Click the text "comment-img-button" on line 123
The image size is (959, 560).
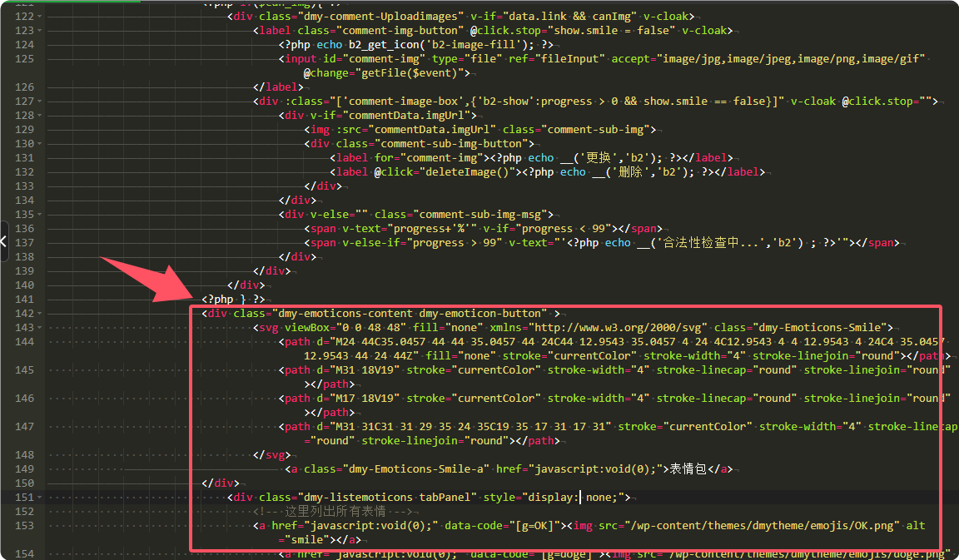400,31
